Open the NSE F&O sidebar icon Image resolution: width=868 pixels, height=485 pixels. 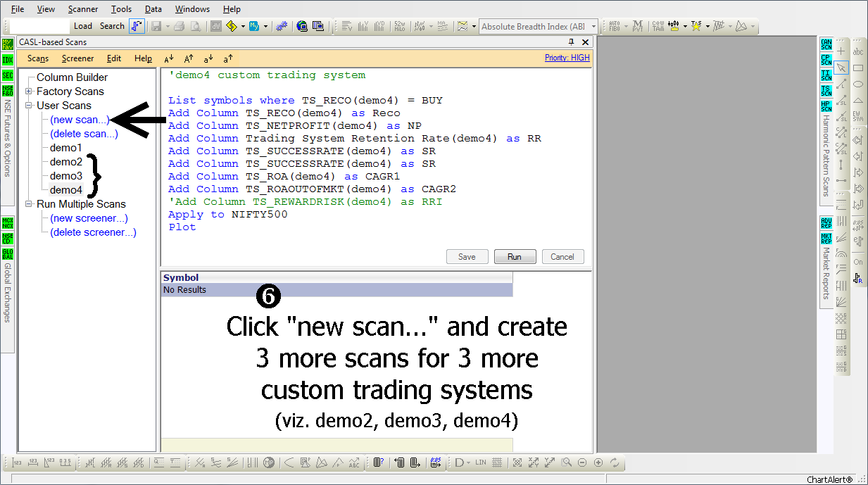coord(8,91)
